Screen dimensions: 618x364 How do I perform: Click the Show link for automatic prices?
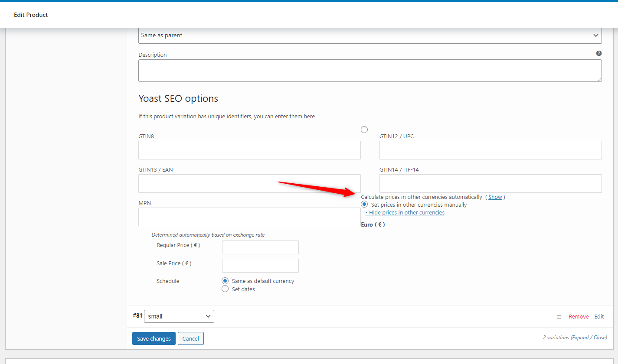(x=495, y=197)
